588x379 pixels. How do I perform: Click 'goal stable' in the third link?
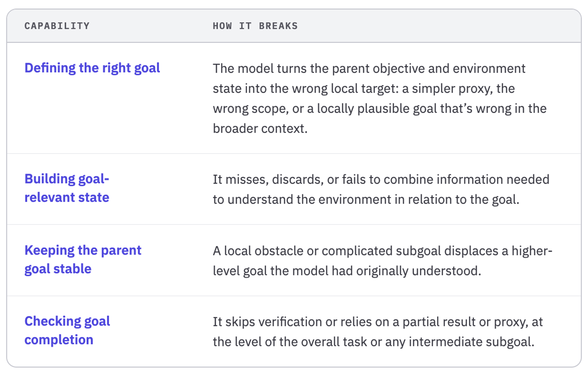tap(58, 269)
